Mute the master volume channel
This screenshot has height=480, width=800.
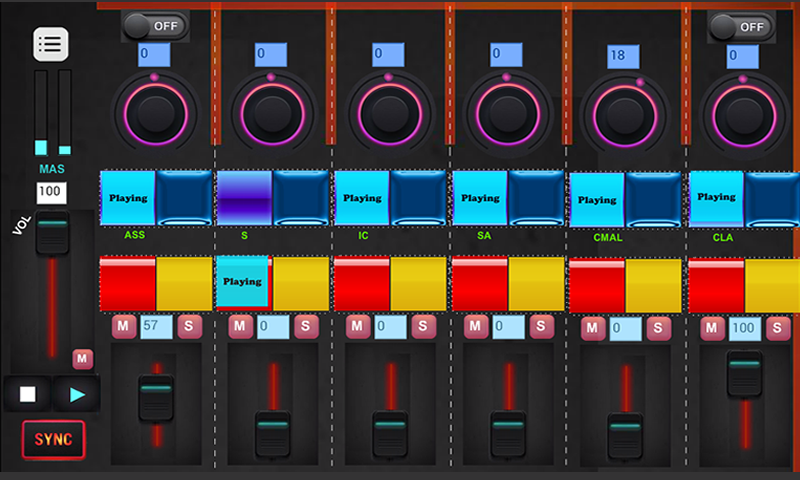click(x=82, y=359)
